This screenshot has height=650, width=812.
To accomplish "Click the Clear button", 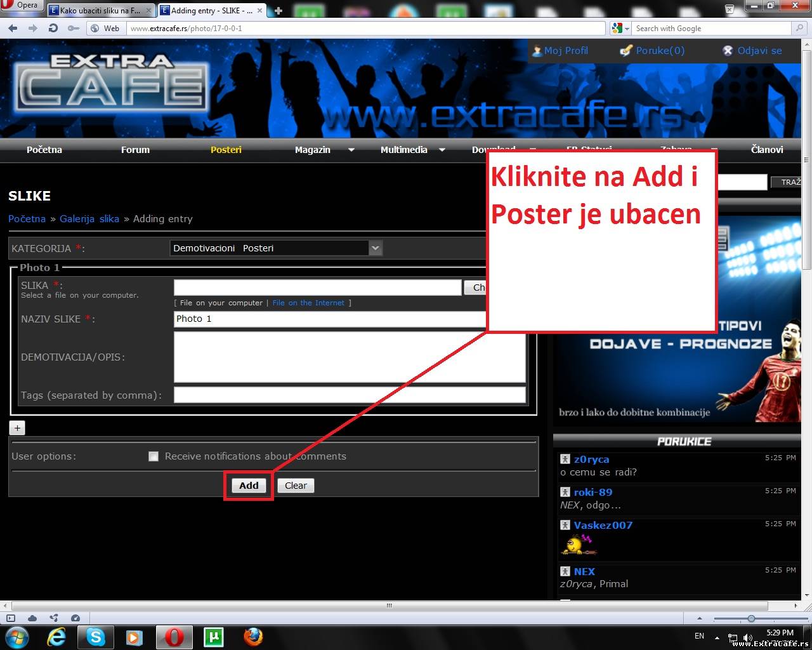I will click(296, 486).
